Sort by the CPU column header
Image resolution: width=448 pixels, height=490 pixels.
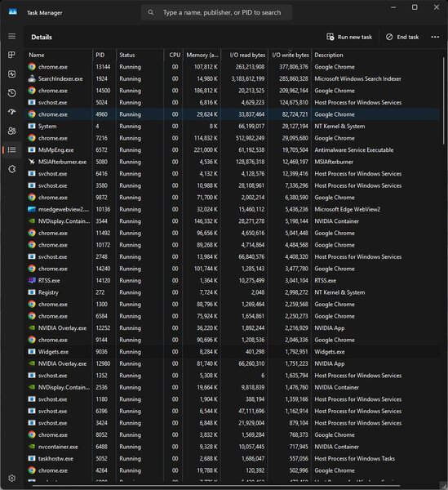click(x=173, y=55)
